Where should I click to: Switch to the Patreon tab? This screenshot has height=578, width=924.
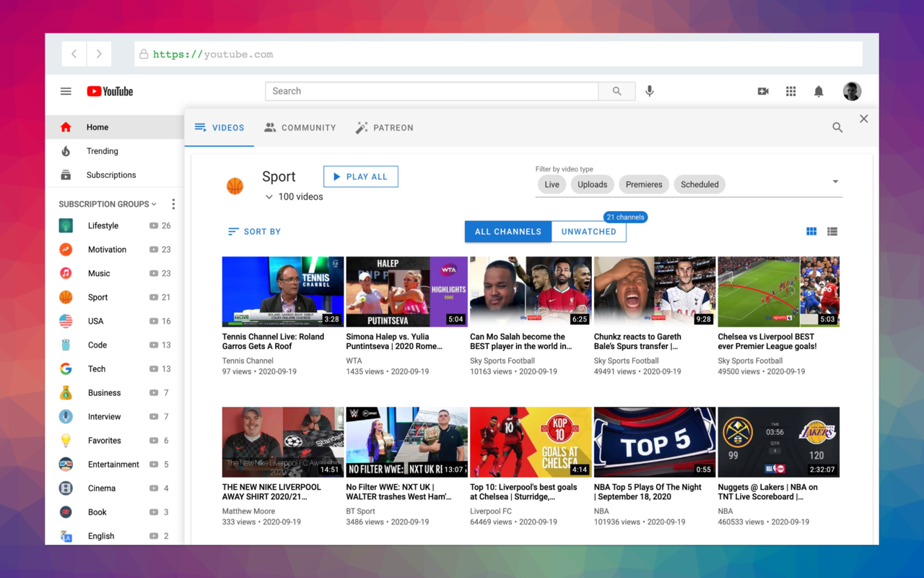385,127
